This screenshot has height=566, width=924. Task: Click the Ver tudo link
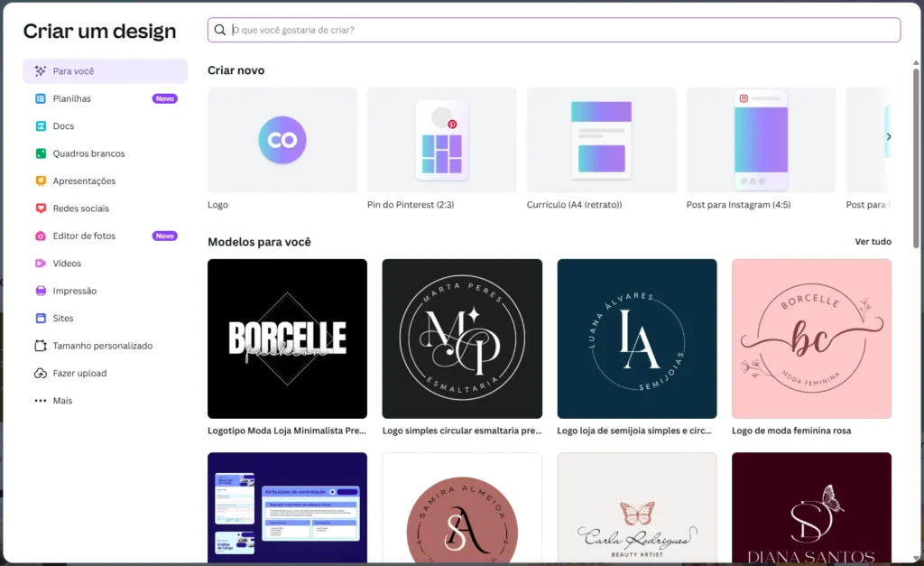pos(873,242)
